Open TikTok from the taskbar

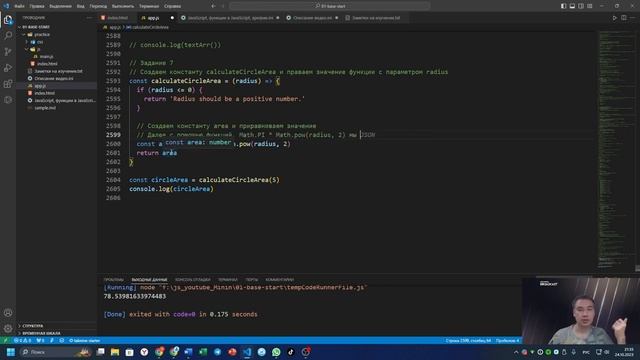(291, 352)
